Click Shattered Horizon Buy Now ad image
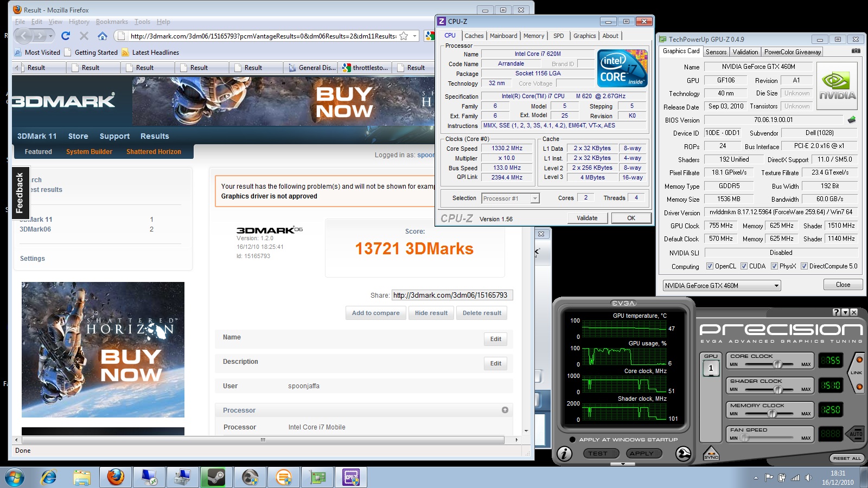 click(x=103, y=350)
